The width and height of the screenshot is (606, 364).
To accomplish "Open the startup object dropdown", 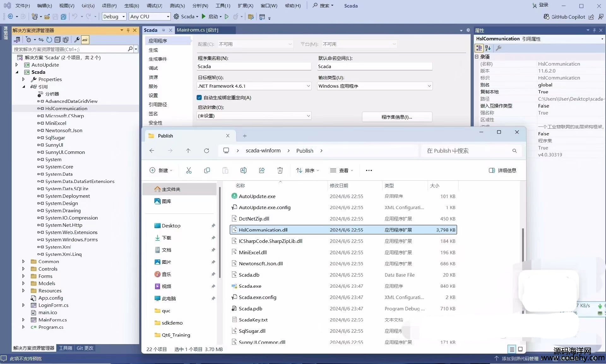I will coord(254,116).
